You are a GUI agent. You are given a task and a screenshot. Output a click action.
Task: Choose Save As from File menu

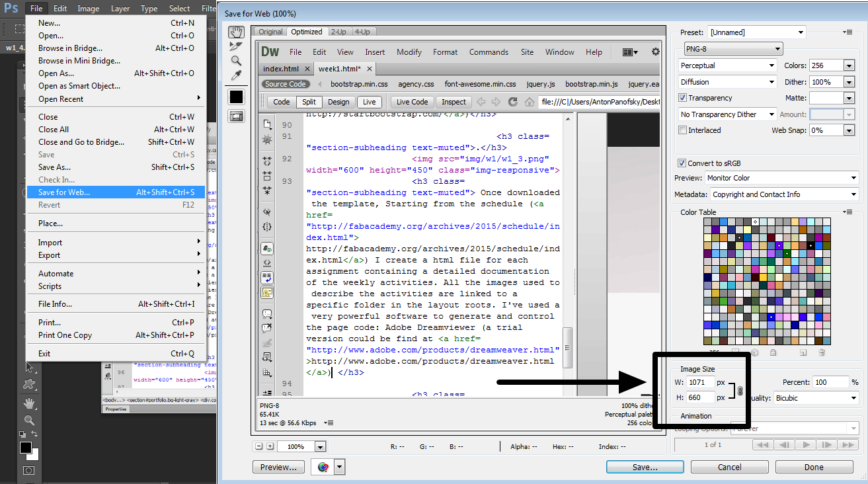click(x=116, y=167)
